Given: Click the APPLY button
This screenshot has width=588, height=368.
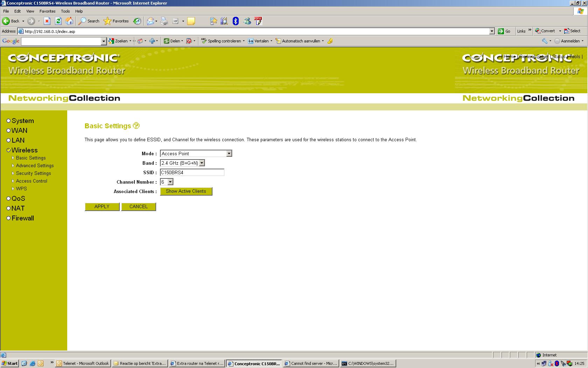Looking at the screenshot, I should pos(102,206).
